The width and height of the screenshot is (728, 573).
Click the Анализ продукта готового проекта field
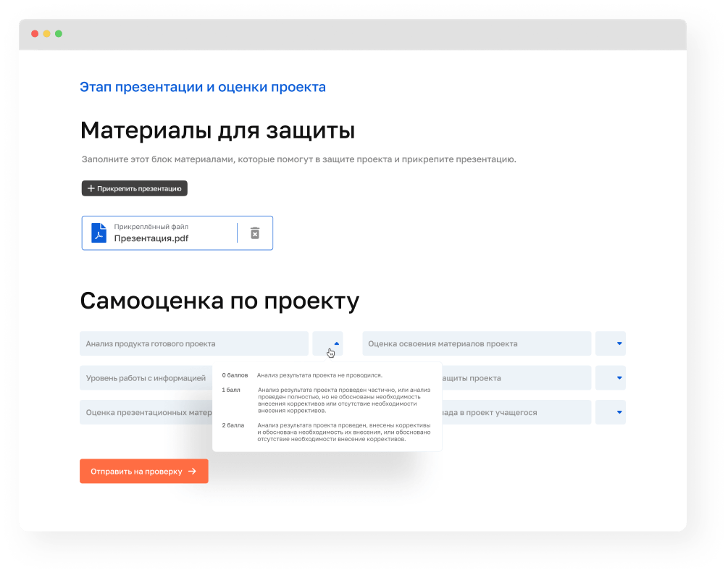point(194,343)
